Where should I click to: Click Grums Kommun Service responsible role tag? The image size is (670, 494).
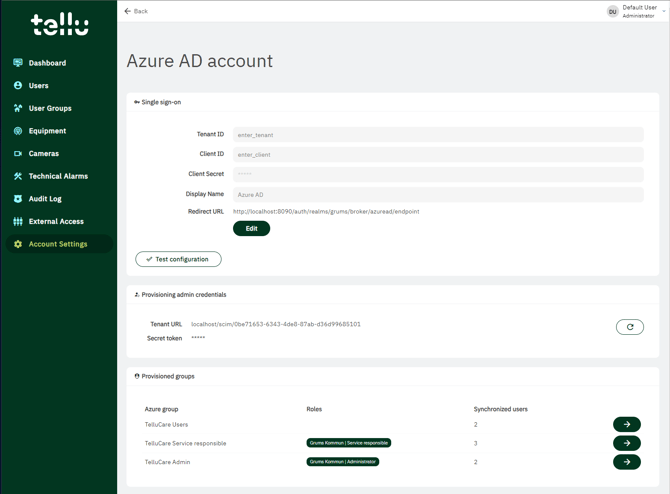pyautogui.click(x=349, y=443)
